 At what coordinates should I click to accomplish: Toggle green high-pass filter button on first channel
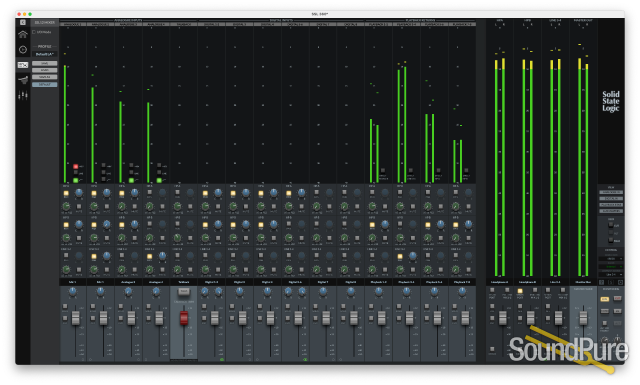[x=76, y=180]
